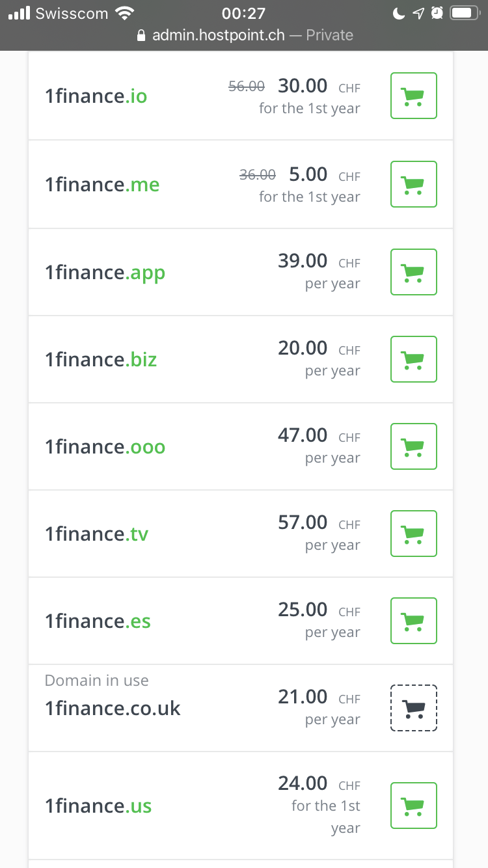Select the 1finance.io domain name
This screenshot has width=488, height=868.
96,96
